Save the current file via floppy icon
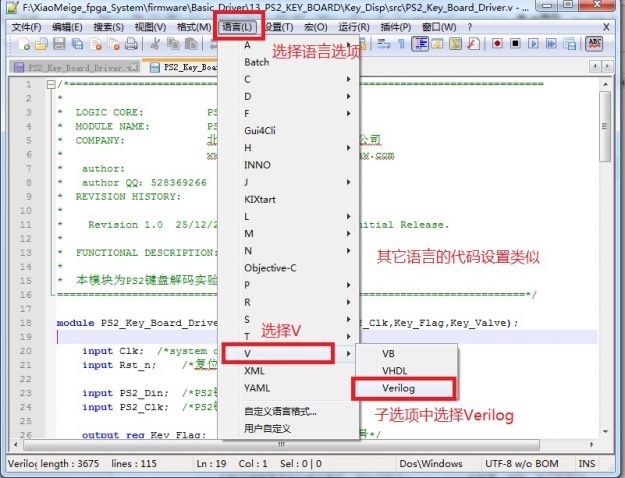The width and height of the screenshot is (625, 478). (59, 44)
